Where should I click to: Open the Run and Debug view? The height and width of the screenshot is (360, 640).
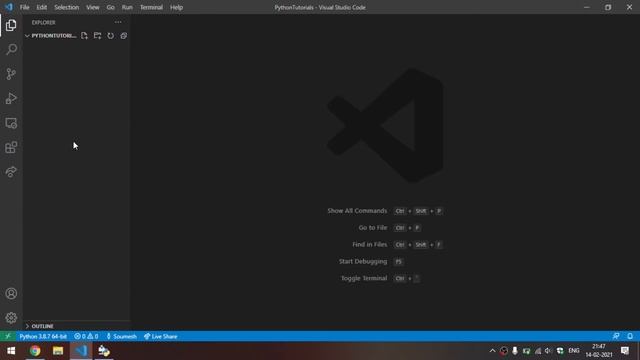tap(11, 98)
